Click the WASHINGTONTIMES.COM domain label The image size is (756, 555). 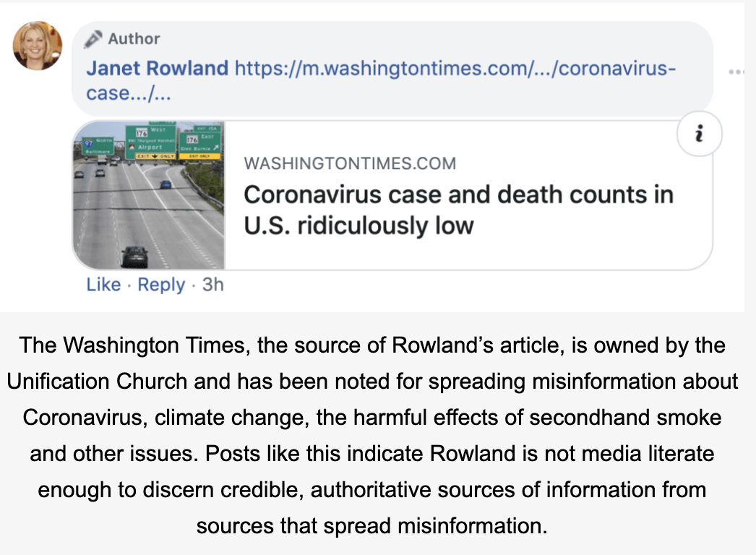click(x=350, y=163)
